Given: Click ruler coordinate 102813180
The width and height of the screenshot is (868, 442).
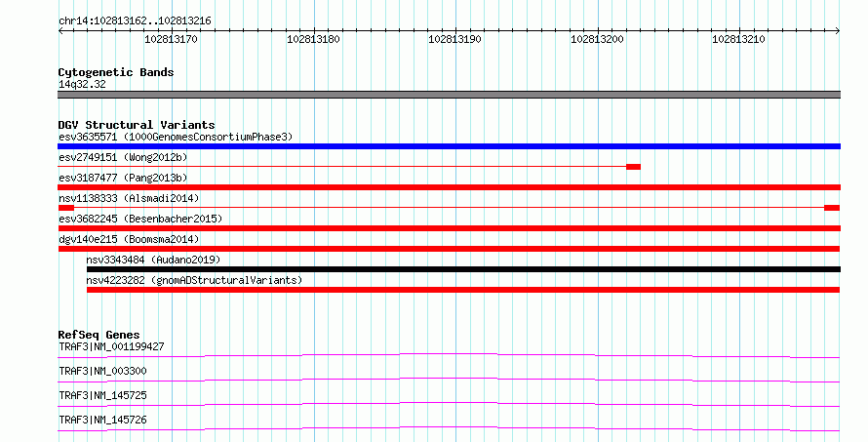Looking at the screenshot, I should click(x=313, y=39).
